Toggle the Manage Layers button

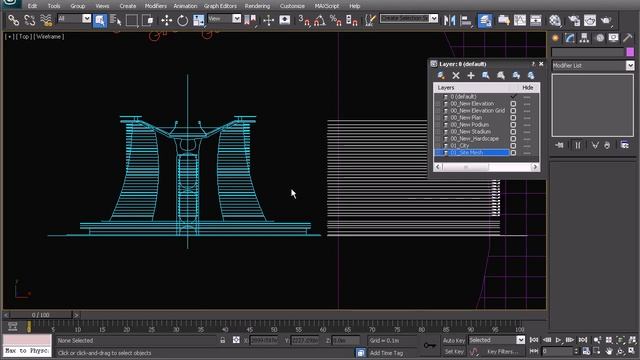pos(484,20)
